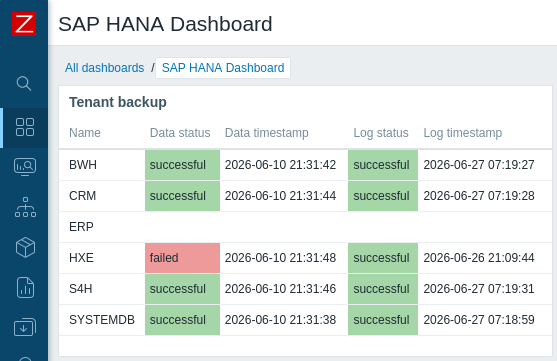Select the HXE tenant name
Screen dimensions: 557x361
[81, 258]
